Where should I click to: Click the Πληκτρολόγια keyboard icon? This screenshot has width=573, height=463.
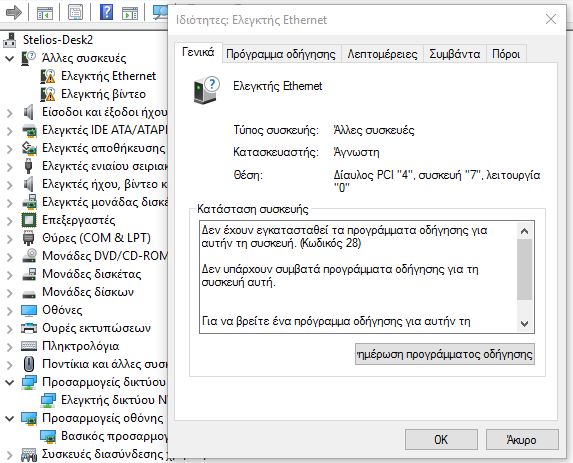(x=29, y=346)
